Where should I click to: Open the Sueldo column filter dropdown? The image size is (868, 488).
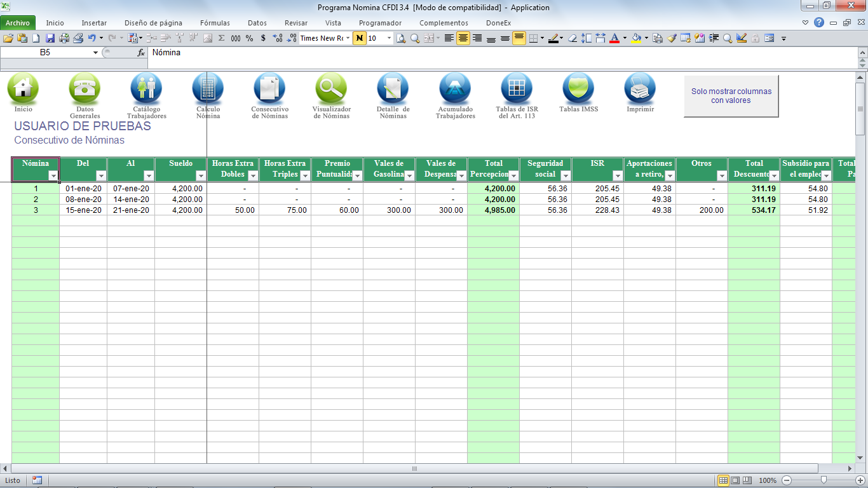(201, 175)
